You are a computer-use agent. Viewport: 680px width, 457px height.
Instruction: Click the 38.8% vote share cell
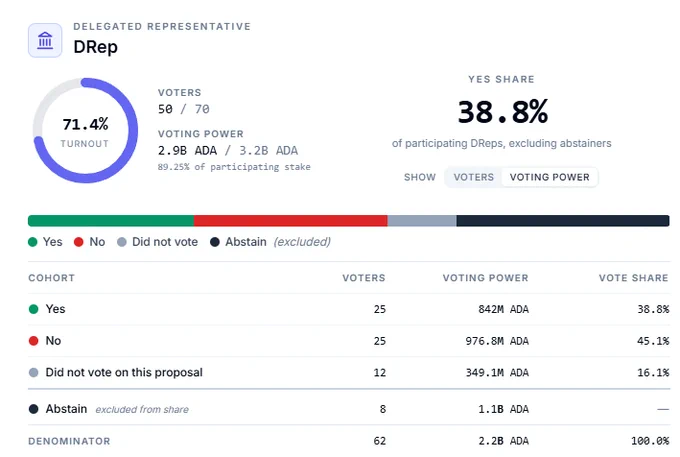point(653,310)
